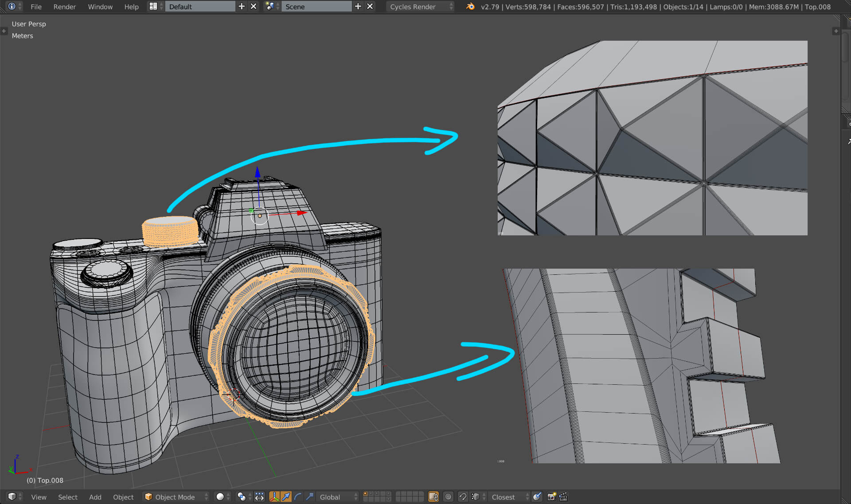The width and height of the screenshot is (851, 504).
Task: Render OpenGL viewport animation clapper icon
Action: click(x=563, y=497)
